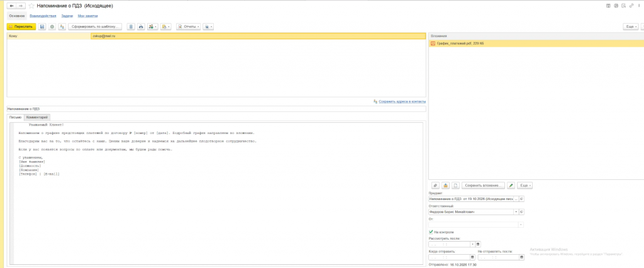Image resolution: width=644 pixels, height=268 pixels.
Task: Click Сохранить вложения button
Action: 484,186
